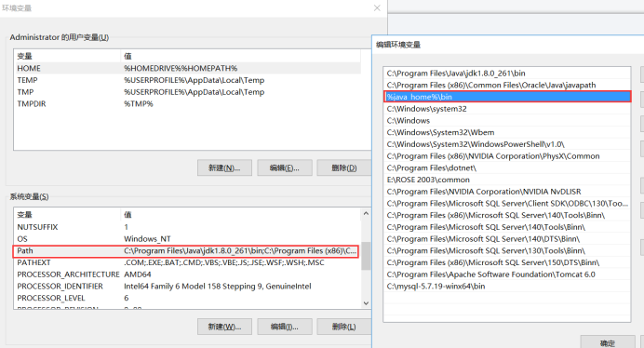
Task: Select C:\Windows\system32 path entry
Action: pos(507,109)
